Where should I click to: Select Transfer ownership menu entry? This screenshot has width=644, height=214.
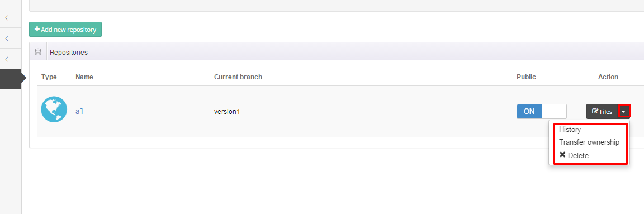point(589,142)
